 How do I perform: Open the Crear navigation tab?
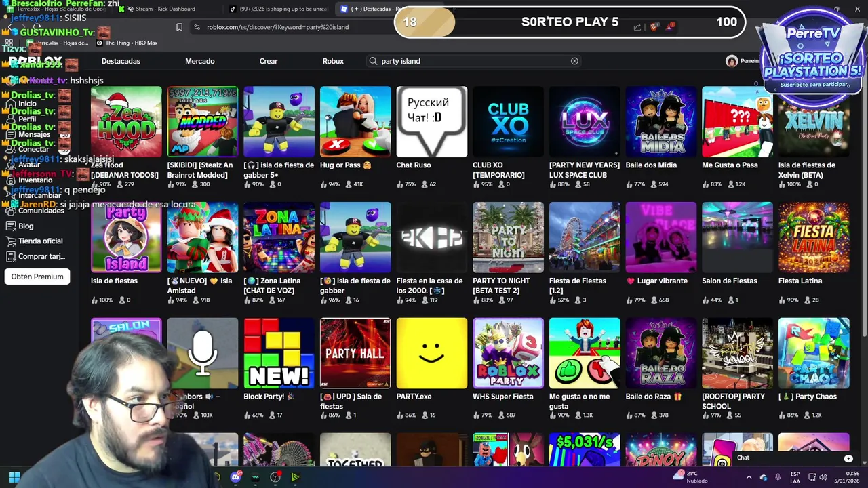click(x=269, y=61)
